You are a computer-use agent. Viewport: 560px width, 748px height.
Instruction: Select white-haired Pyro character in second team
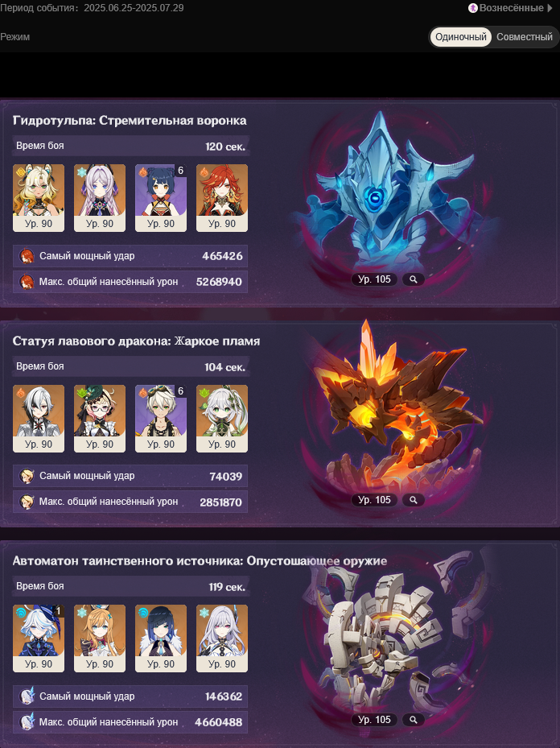[x=39, y=419]
